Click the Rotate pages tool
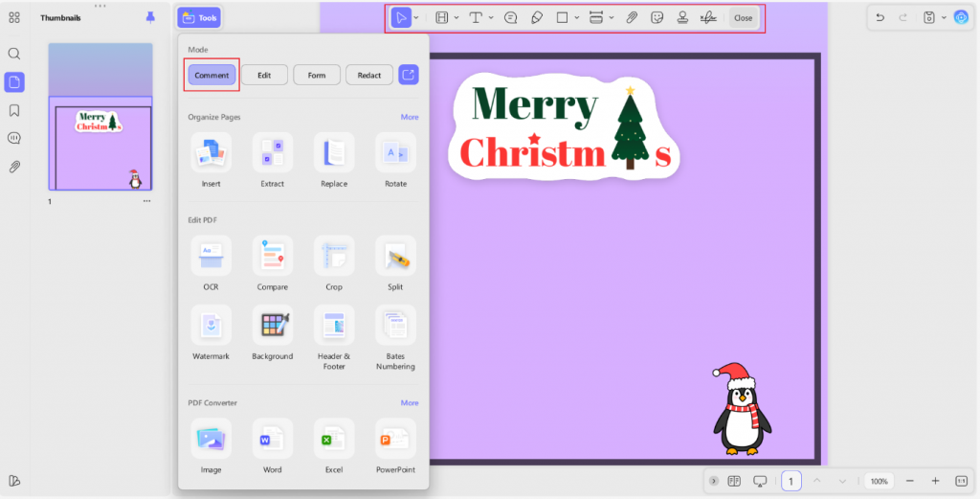This screenshot has height=499, width=980. click(395, 160)
